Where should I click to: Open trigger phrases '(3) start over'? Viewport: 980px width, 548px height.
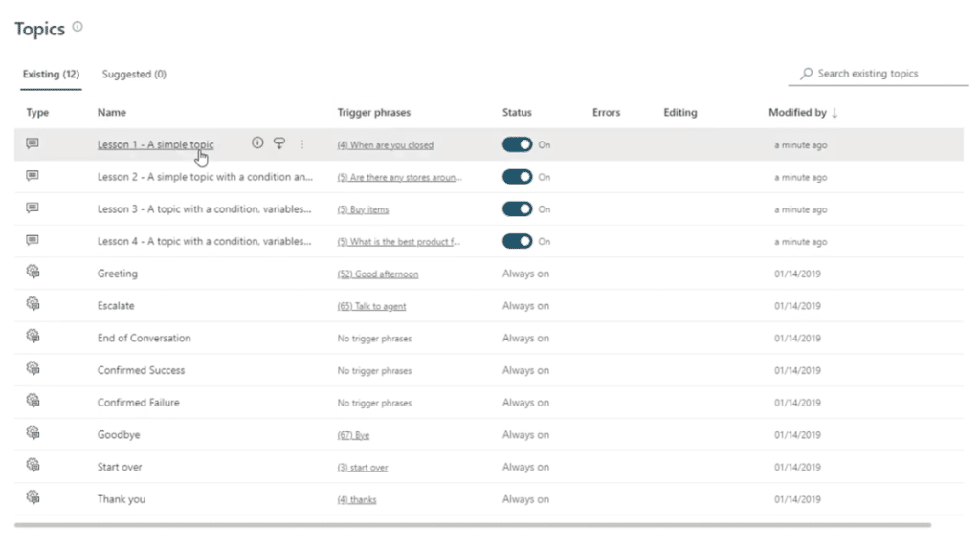363,468
